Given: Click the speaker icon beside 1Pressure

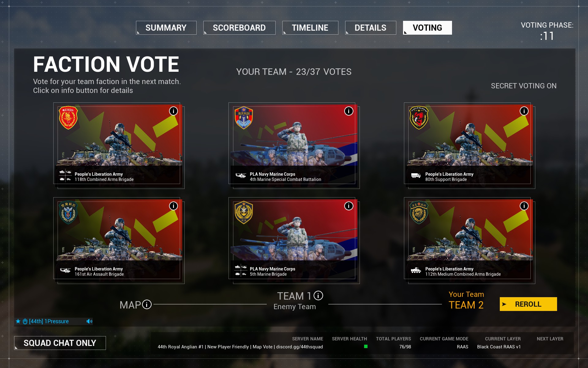Looking at the screenshot, I should click(x=89, y=321).
